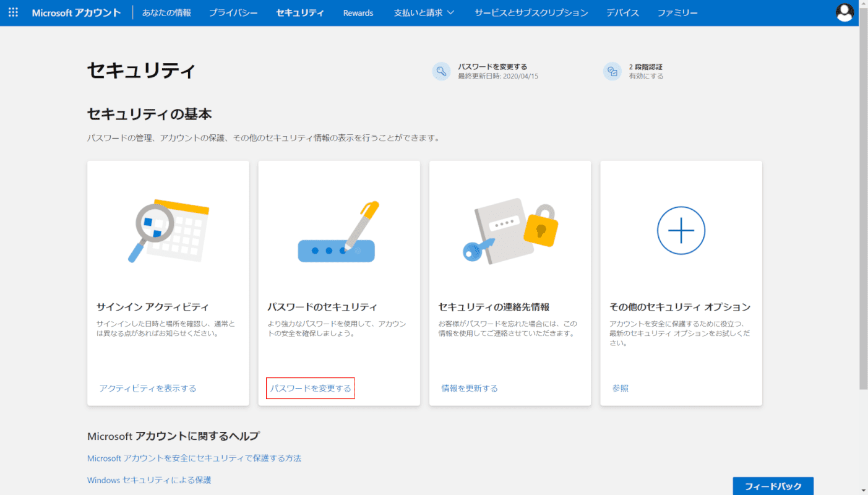Click the key icon beside パスワードを変更する

pos(441,71)
